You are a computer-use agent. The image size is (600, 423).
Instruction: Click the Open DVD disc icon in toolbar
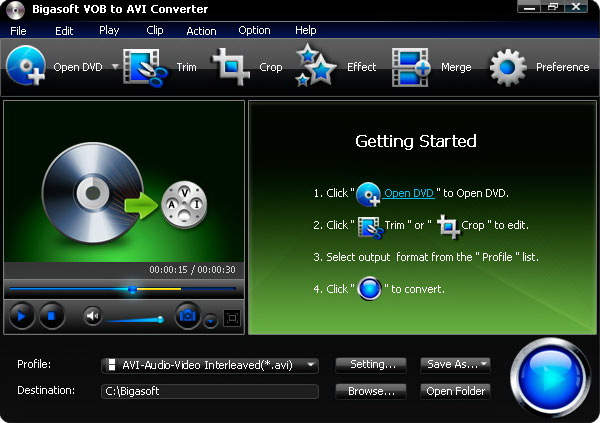coord(26,65)
